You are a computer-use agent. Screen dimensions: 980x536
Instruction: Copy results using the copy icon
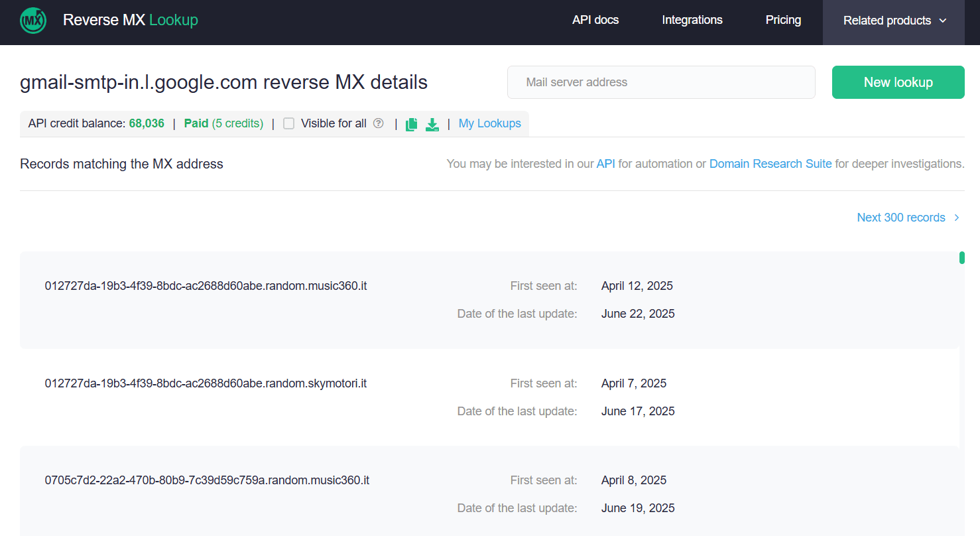click(x=412, y=124)
